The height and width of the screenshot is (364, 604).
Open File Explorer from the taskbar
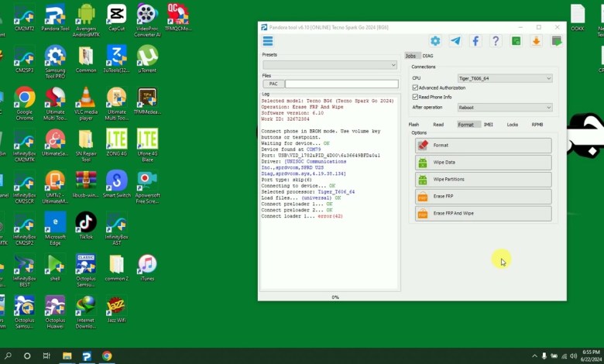pyautogui.click(x=67, y=356)
